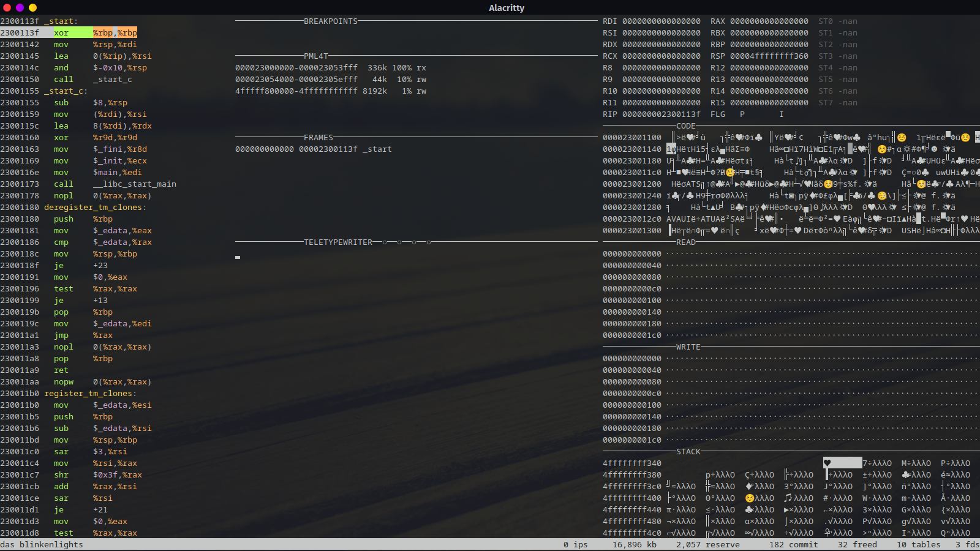Select the 336k 100% rx memory mapping row
Viewport: 980px width, 551px height.
pyautogui.click(x=331, y=68)
